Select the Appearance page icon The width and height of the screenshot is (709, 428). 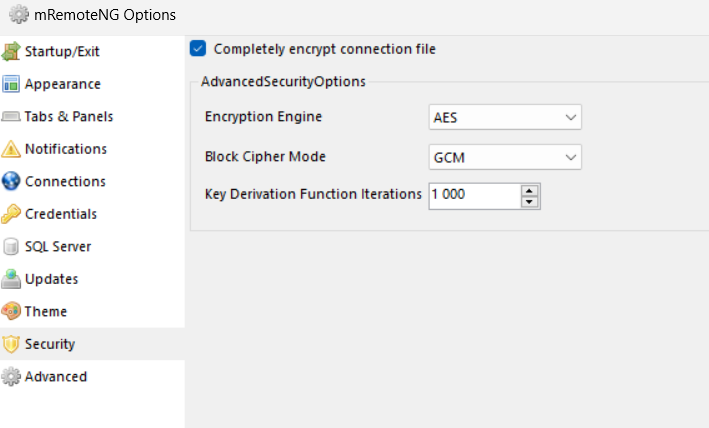coord(11,84)
